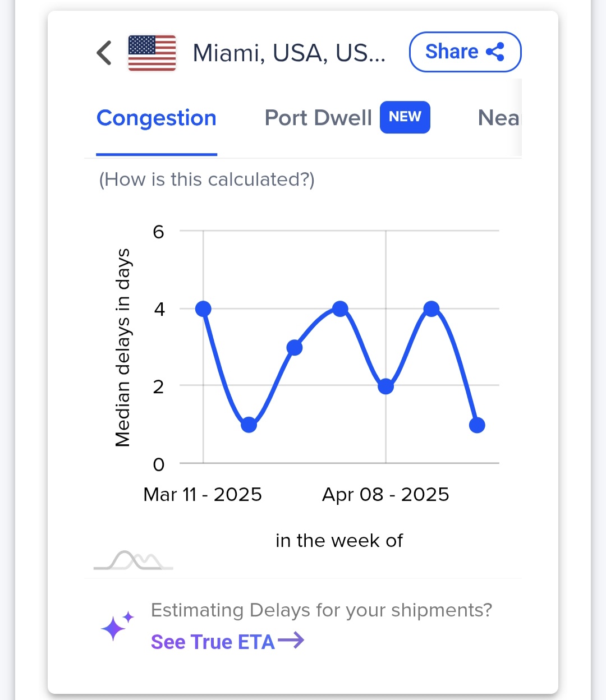Click the second data point at value 1

coord(249,425)
